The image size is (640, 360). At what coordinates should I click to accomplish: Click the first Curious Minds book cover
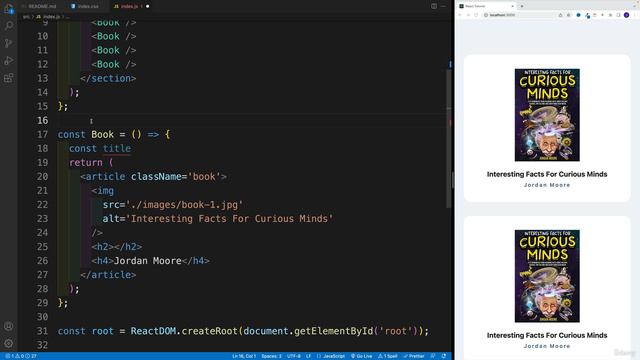[x=547, y=115]
